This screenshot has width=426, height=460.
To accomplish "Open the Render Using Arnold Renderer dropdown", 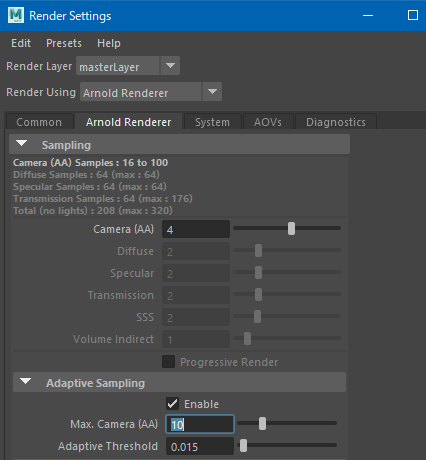I will (151, 92).
